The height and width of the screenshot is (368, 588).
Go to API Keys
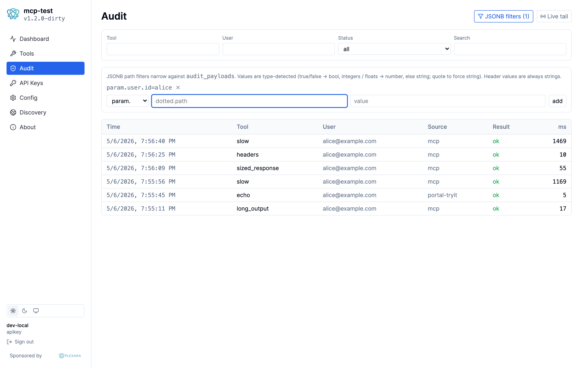[x=46, y=83]
